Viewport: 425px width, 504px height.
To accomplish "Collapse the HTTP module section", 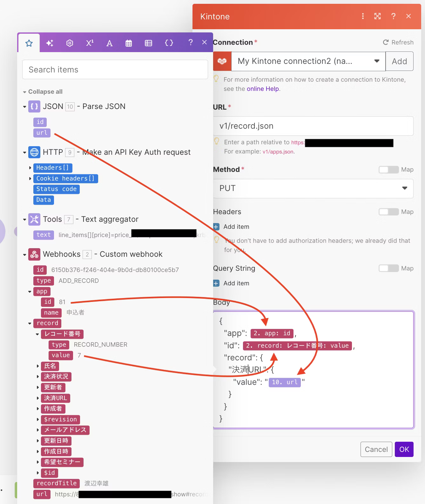I will click(x=24, y=153).
